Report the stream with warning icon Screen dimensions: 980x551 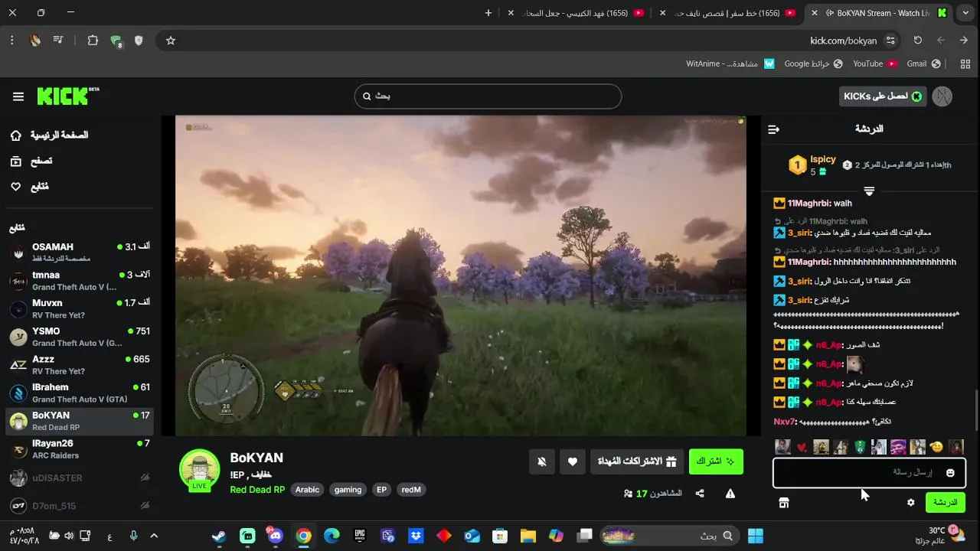730,494
